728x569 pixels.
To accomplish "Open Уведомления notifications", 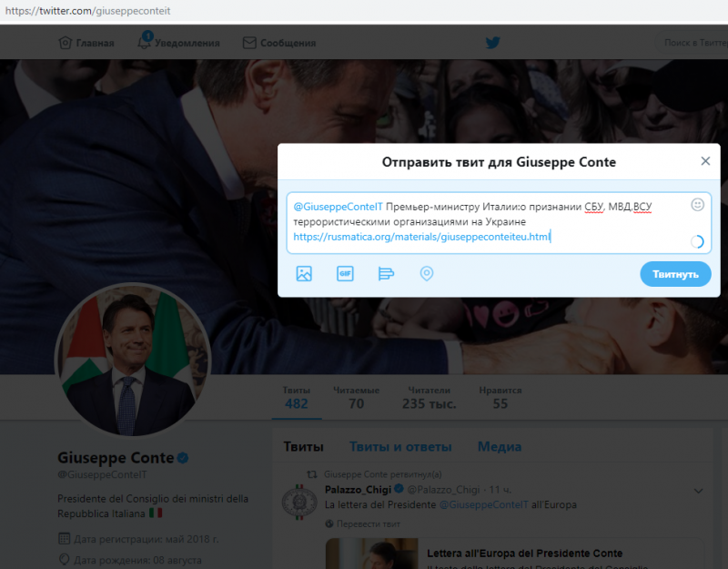I will coord(178,43).
